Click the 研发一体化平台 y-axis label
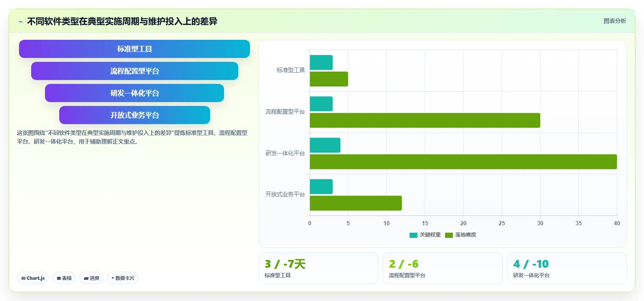Viewport: 644px width, 301px height. tap(285, 153)
